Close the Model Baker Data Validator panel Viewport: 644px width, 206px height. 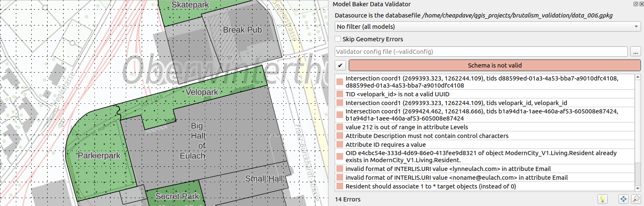641,4
